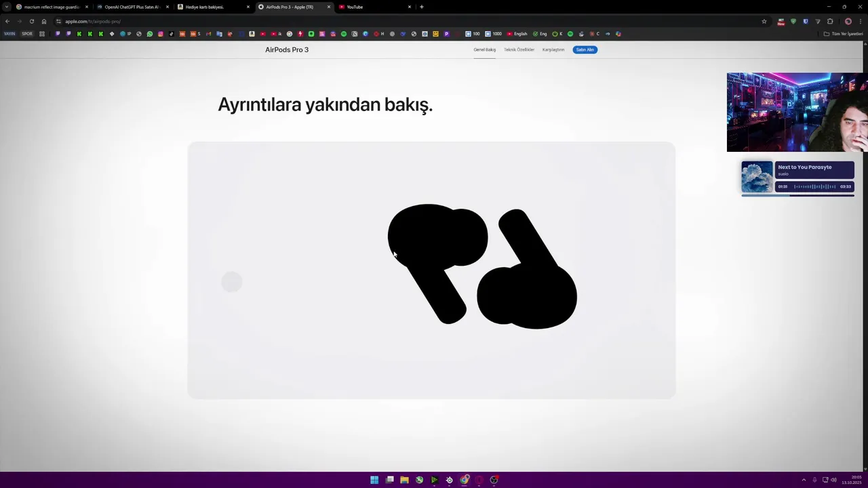Click the AirPods silhouette image
The image size is (868, 488).
point(482,266)
